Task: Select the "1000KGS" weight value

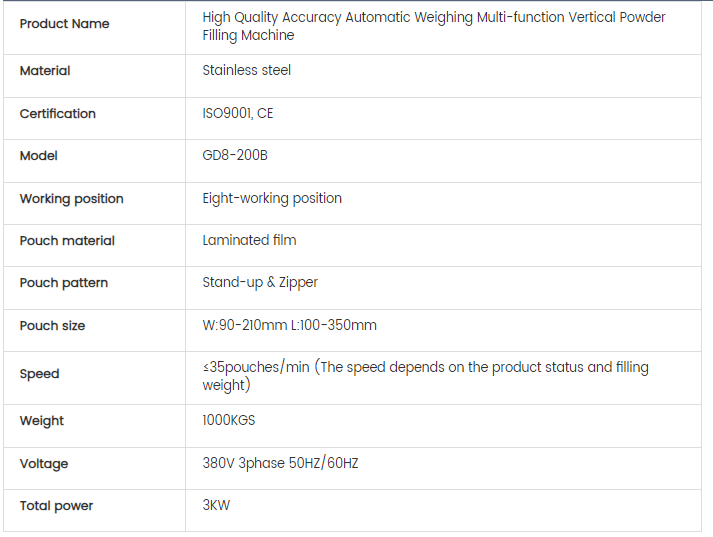Action: point(229,421)
